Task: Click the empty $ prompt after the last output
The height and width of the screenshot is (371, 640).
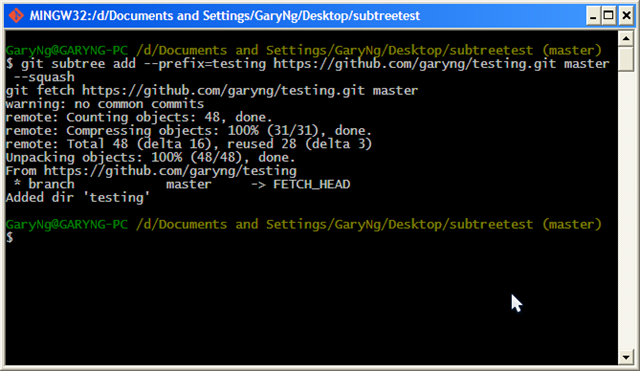Action: (x=9, y=238)
